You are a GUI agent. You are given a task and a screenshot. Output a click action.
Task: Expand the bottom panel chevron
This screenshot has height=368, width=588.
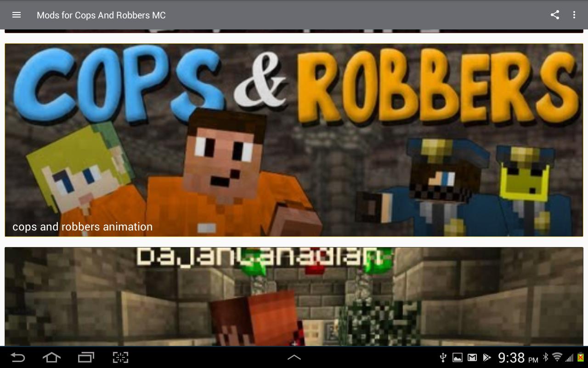[294, 357]
